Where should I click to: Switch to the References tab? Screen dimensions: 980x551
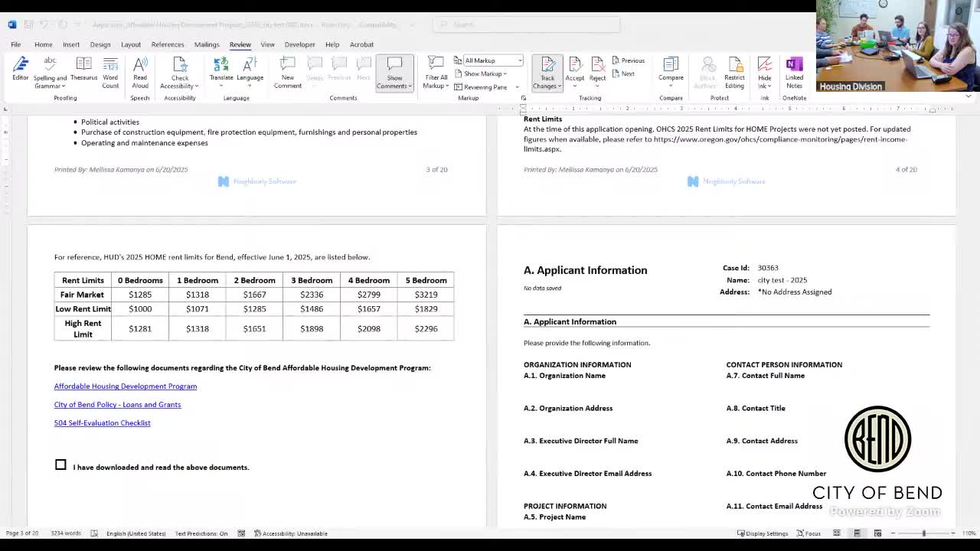(167, 44)
